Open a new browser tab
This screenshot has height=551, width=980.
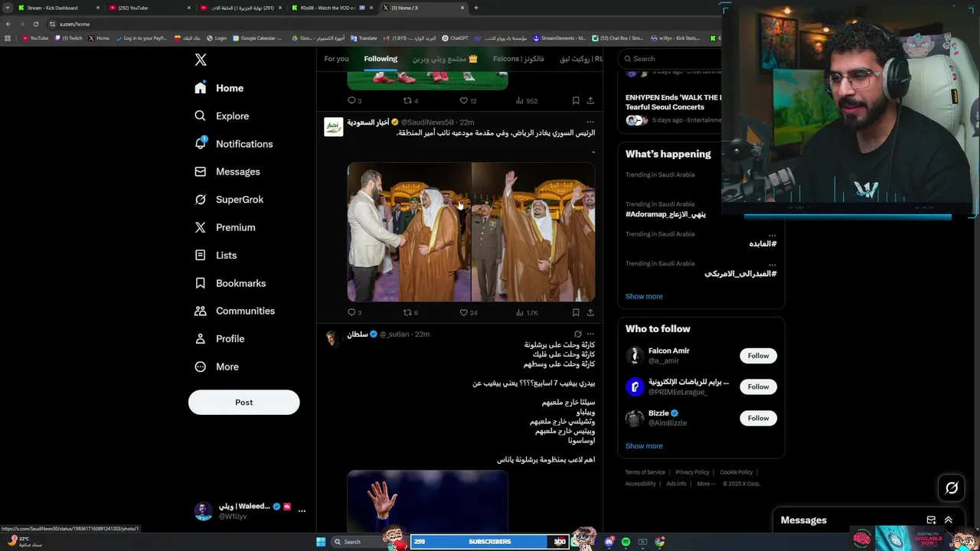coord(476,8)
